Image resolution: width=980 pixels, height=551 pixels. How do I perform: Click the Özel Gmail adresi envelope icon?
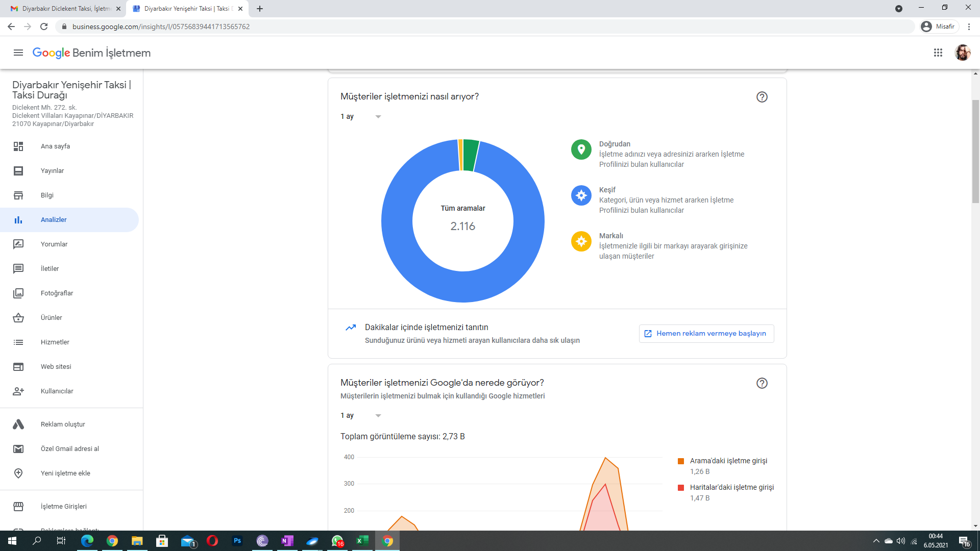coord(18,449)
